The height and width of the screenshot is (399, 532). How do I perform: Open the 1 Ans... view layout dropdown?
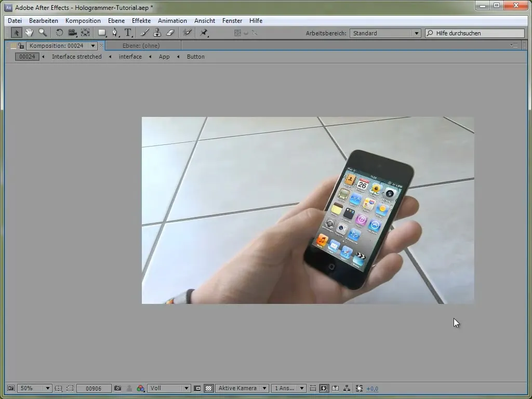288,388
